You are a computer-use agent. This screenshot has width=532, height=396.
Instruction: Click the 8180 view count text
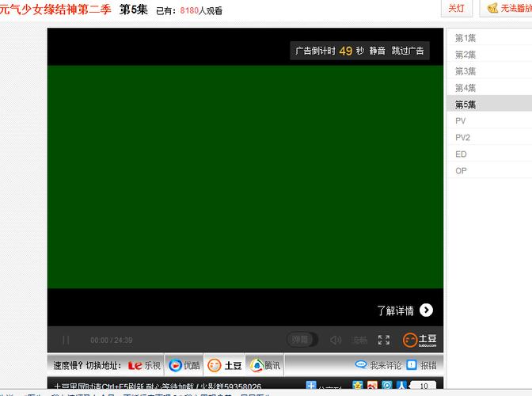tap(189, 11)
